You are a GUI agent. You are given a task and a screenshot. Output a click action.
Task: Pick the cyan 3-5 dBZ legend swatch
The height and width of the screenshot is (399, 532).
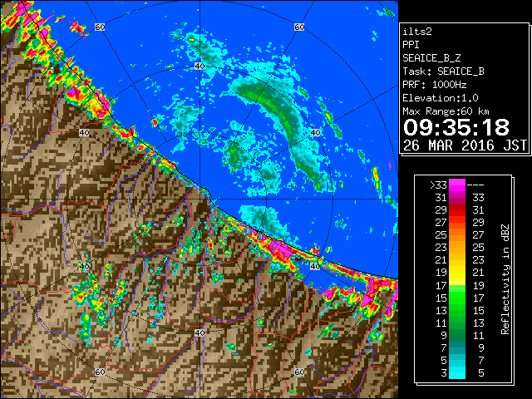click(x=457, y=372)
